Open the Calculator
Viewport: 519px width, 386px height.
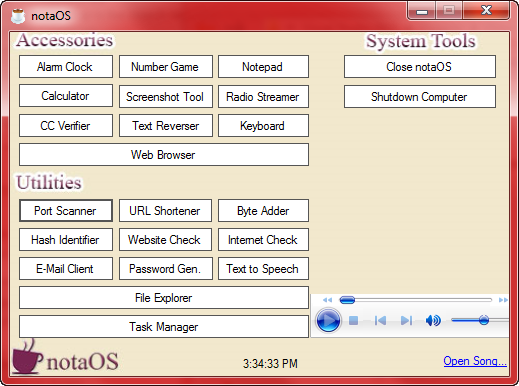pyautogui.click(x=66, y=96)
